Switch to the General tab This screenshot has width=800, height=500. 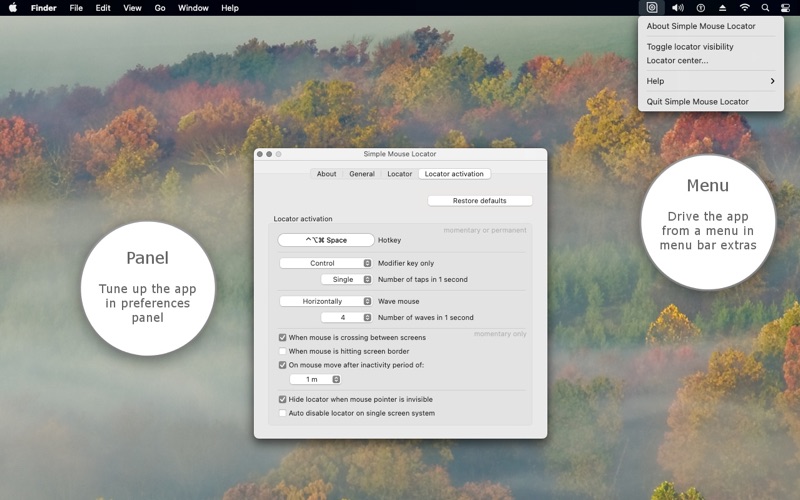tap(362, 174)
